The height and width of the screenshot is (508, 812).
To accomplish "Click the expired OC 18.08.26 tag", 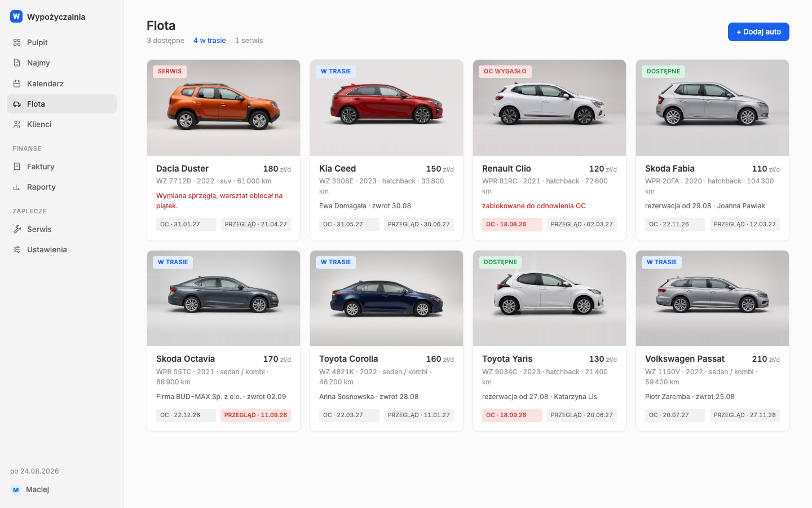I will click(x=512, y=225).
